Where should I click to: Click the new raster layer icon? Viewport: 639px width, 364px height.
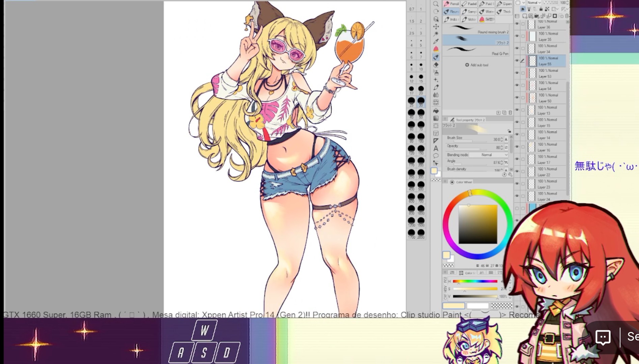525,16
